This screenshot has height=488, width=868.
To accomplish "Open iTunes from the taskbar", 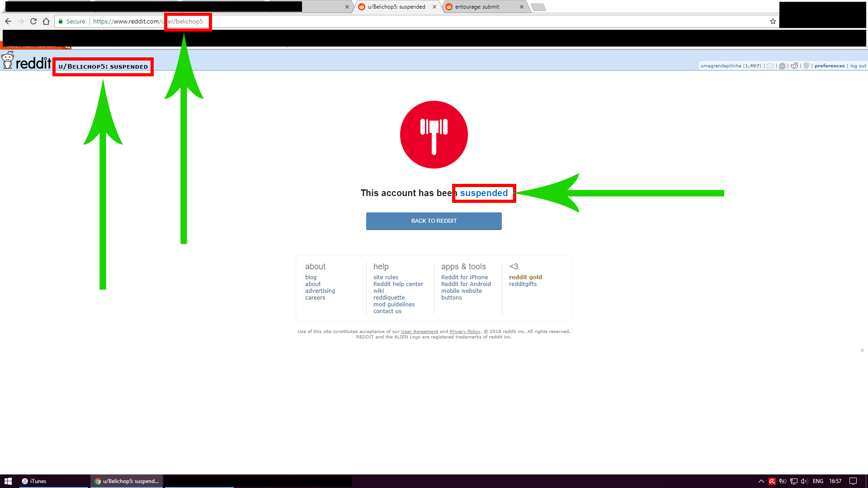I will (x=53, y=481).
